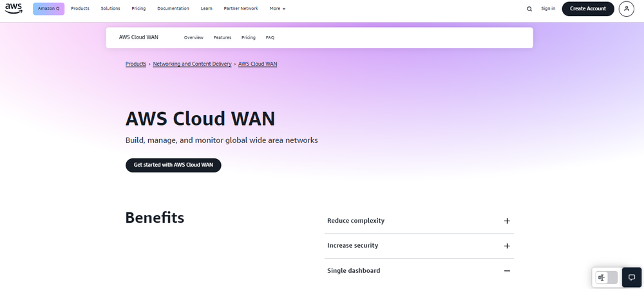Follow the Products breadcrumb link
The height and width of the screenshot is (289, 644).
pyautogui.click(x=136, y=64)
